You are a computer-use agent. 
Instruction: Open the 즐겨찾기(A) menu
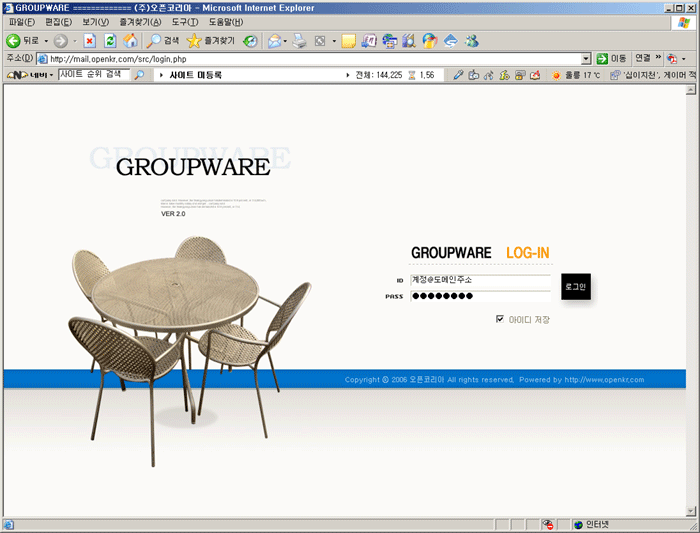pyautogui.click(x=140, y=21)
